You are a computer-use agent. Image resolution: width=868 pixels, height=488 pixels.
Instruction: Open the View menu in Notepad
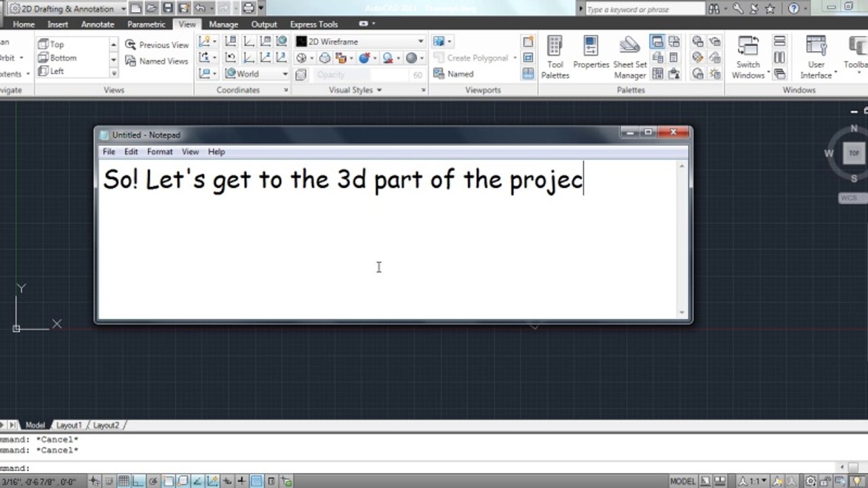tap(190, 152)
